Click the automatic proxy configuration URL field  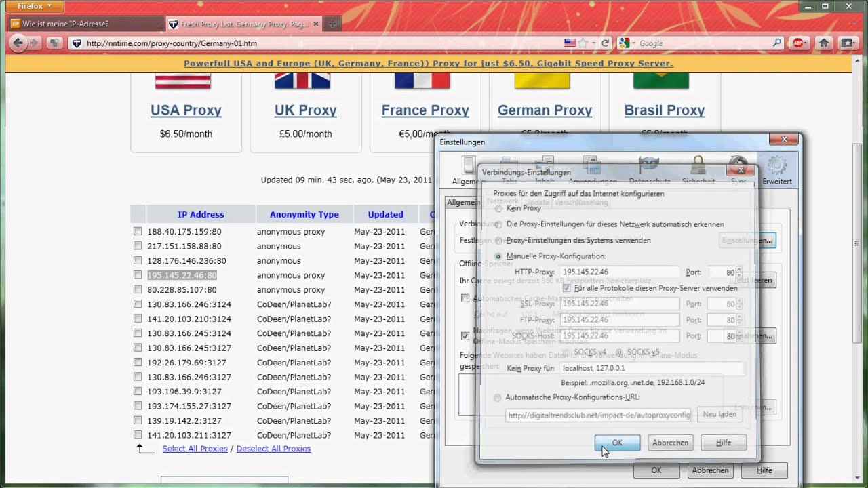click(598, 415)
